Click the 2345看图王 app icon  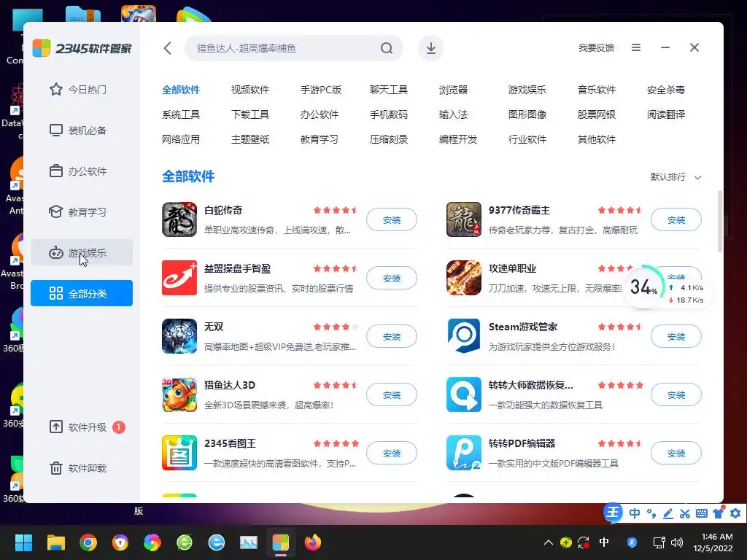coord(179,453)
